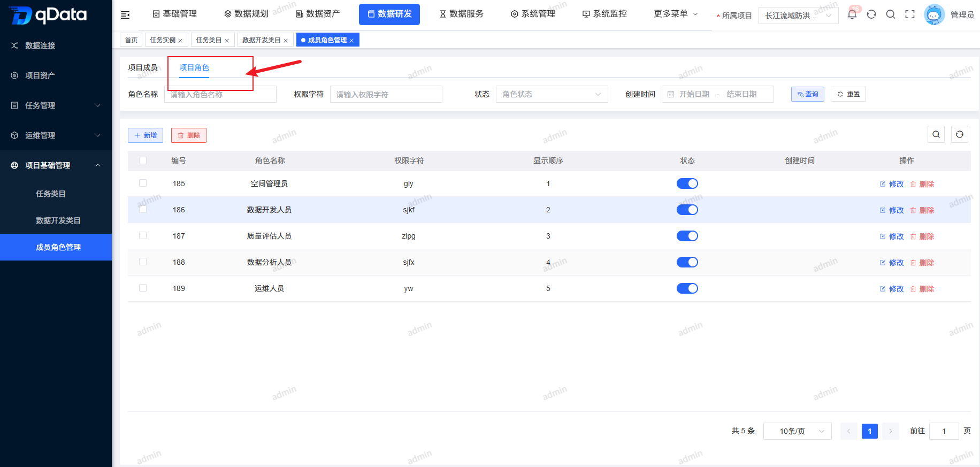Open the 角色状态 dropdown
Image resolution: width=980 pixels, height=467 pixels.
pyautogui.click(x=552, y=94)
